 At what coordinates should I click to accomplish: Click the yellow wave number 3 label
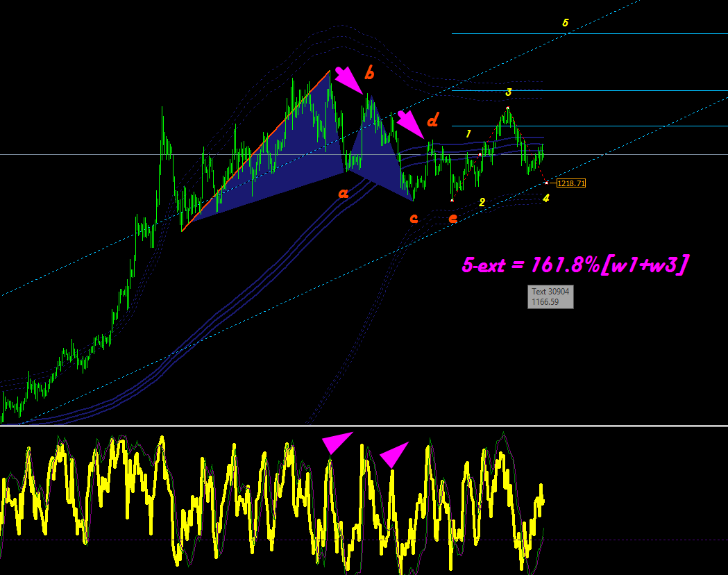509,92
